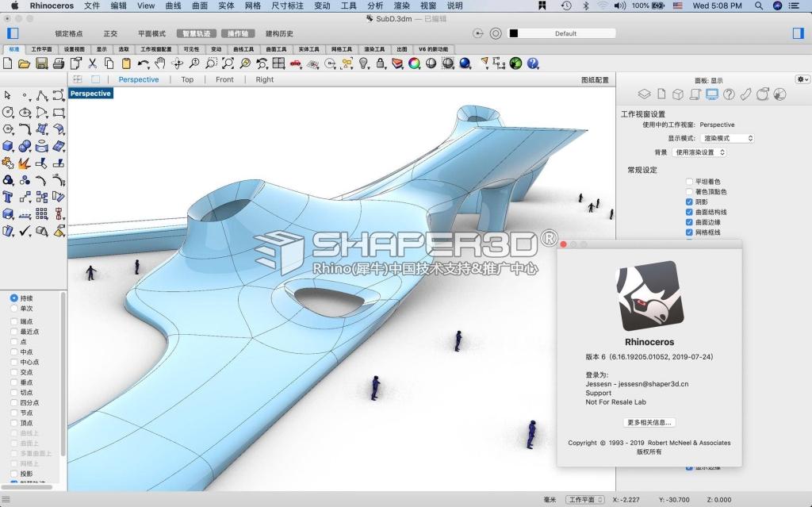812x507 pixels.
Task: Switch to the Top viewport tab
Action: point(187,80)
